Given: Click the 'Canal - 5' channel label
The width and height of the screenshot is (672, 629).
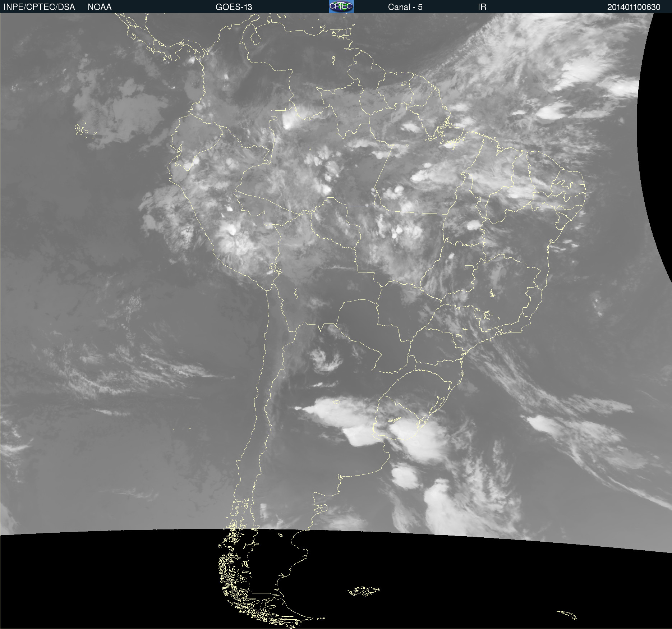Looking at the screenshot, I should point(405,7).
